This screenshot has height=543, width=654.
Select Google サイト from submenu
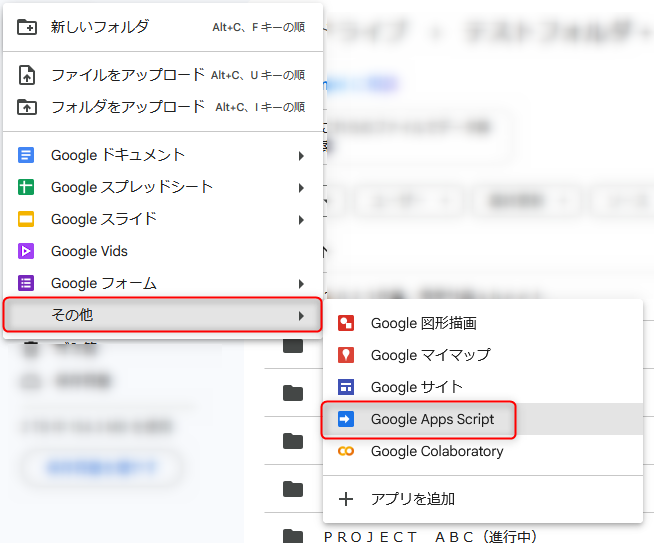pos(483,387)
